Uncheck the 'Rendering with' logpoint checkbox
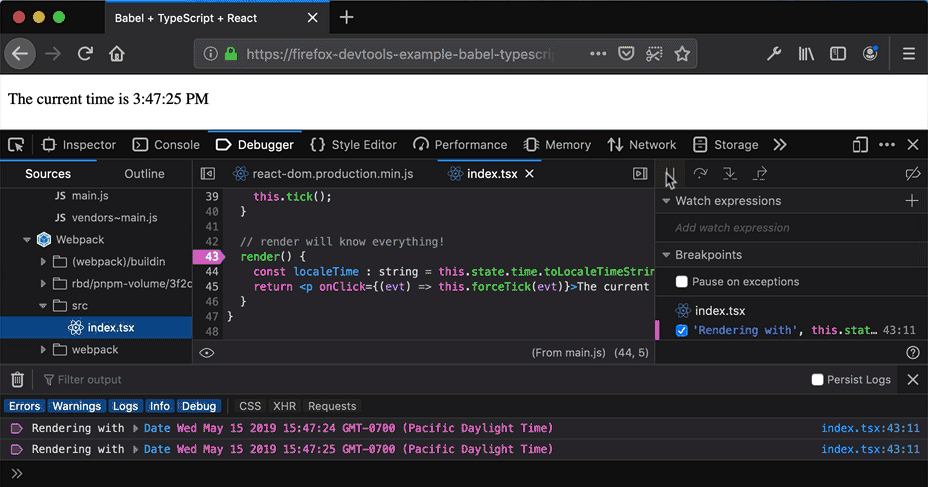This screenshot has height=487, width=928. pyautogui.click(x=682, y=330)
